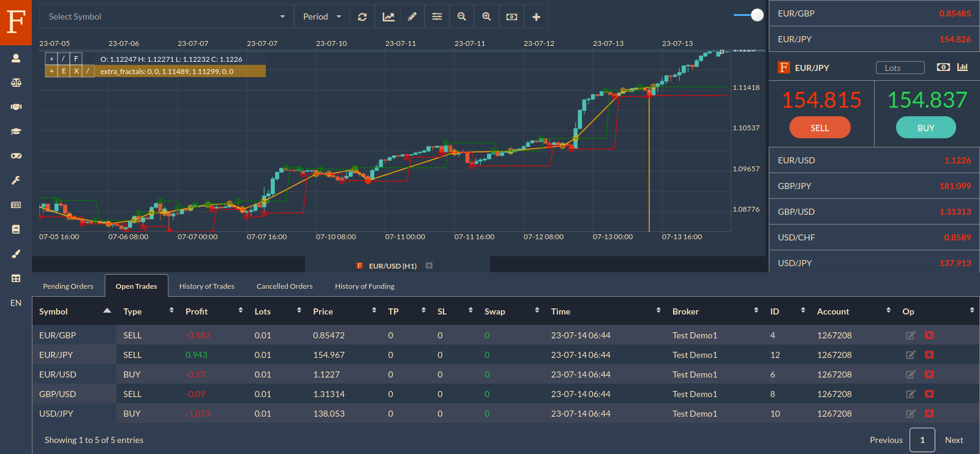Open the bar chart icon in EUR/JPY panel
This screenshot has height=454, width=980.
click(x=963, y=67)
